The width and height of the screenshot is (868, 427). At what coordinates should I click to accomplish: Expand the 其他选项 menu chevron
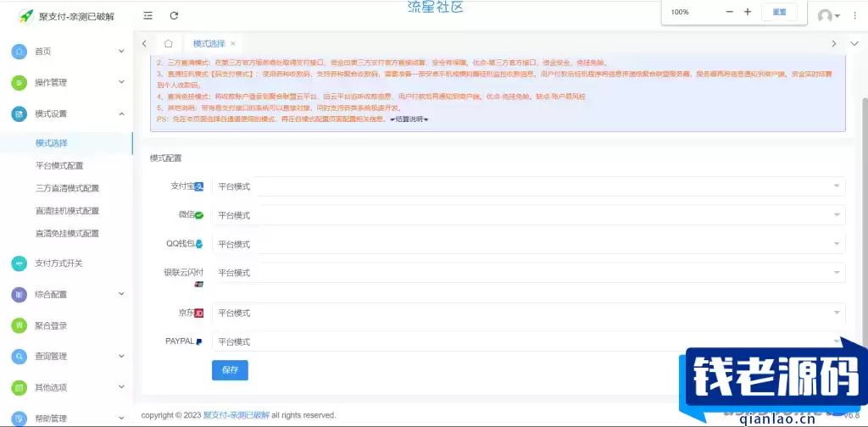click(121, 387)
